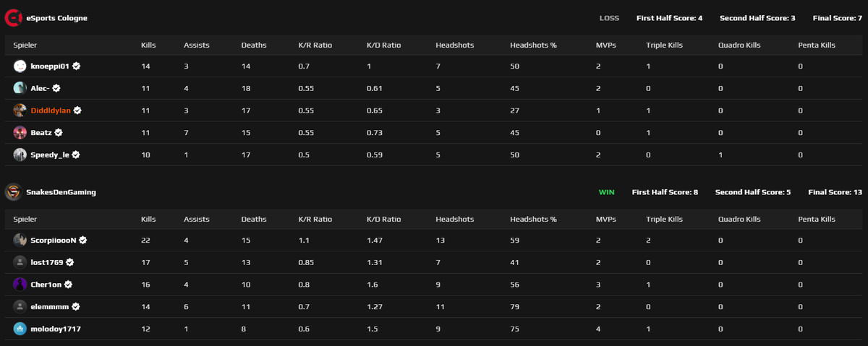Click verified badge next to ScorpiioooN
The width and height of the screenshot is (868, 346).
pos(83,240)
